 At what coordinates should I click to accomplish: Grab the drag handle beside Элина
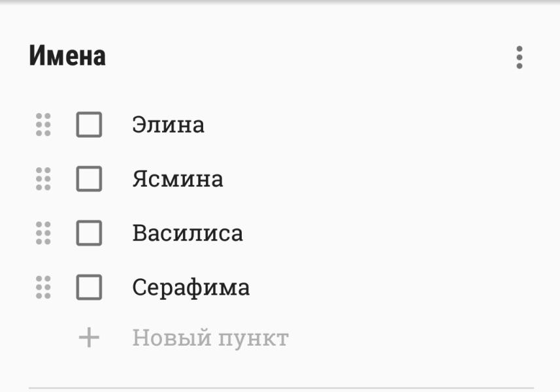coord(43,125)
